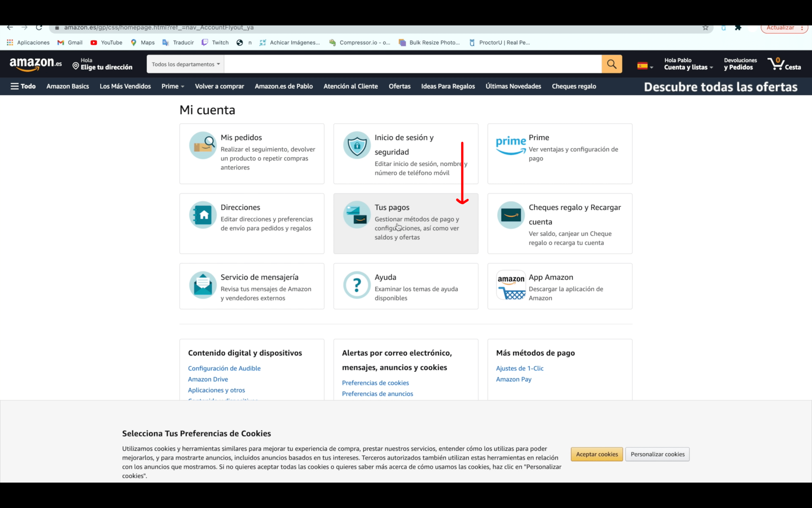Viewport: 812px width, 508px height.
Task: Open Devoluciones y Pedidos
Action: [x=740, y=64]
